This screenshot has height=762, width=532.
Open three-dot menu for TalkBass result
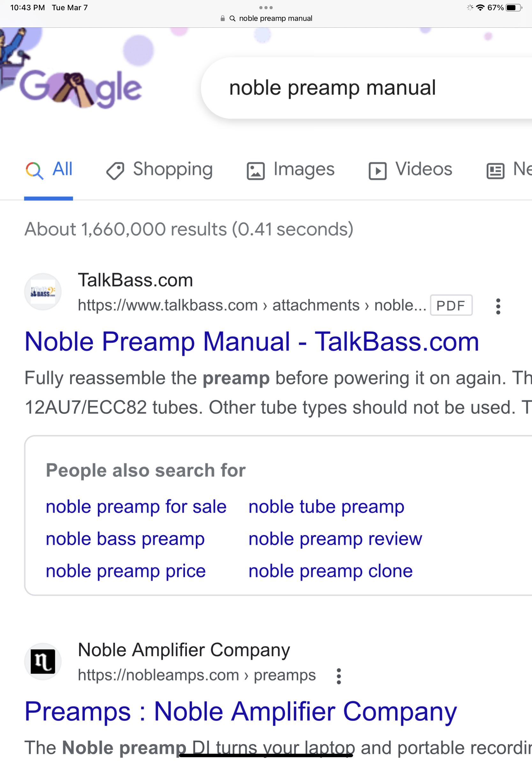coord(498,306)
